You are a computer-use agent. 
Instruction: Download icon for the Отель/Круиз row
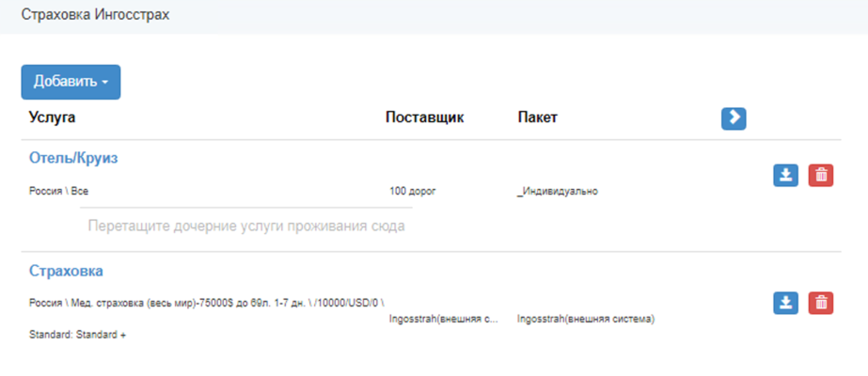pyautogui.click(x=785, y=175)
